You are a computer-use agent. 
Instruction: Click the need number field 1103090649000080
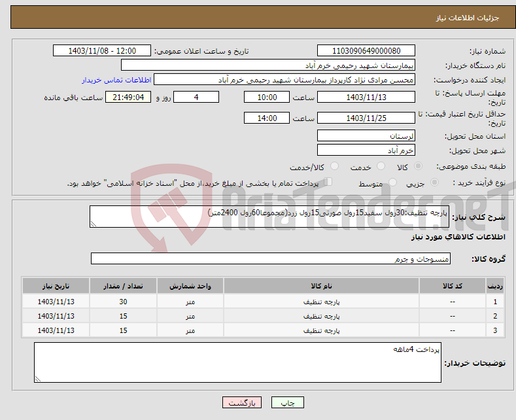(x=366, y=50)
